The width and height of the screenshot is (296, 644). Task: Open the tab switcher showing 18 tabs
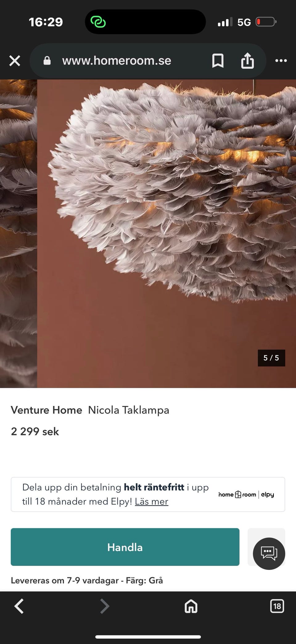(277, 606)
